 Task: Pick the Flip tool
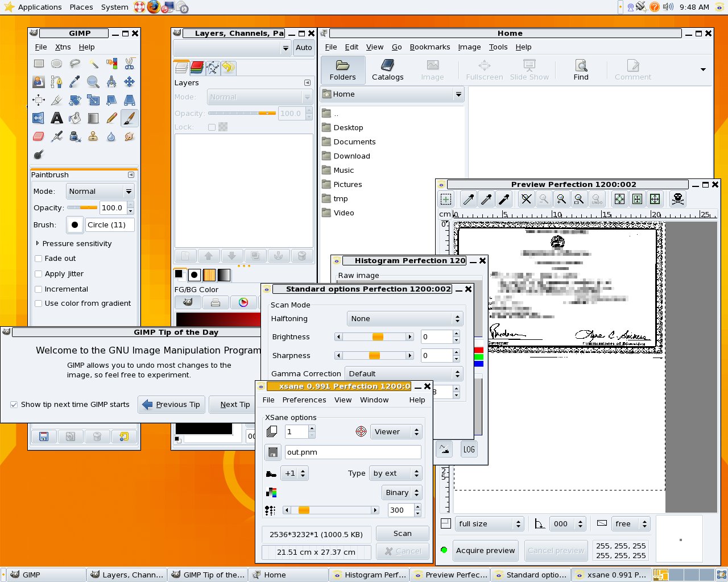39,118
